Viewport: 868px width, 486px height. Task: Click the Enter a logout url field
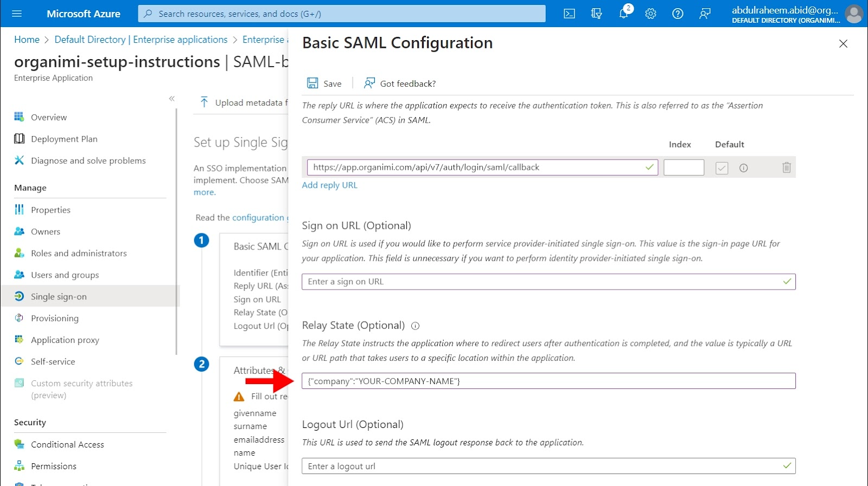point(548,466)
